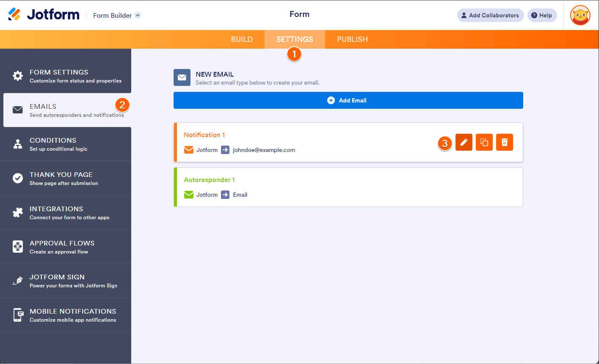Click the Integrations puzzle piece icon
The width and height of the screenshot is (599, 364).
(18, 212)
